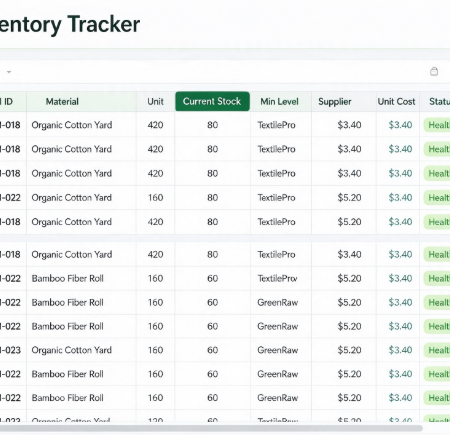
Task: Select the 60 value in the TextileProv Bamboo row
Action: (213, 278)
